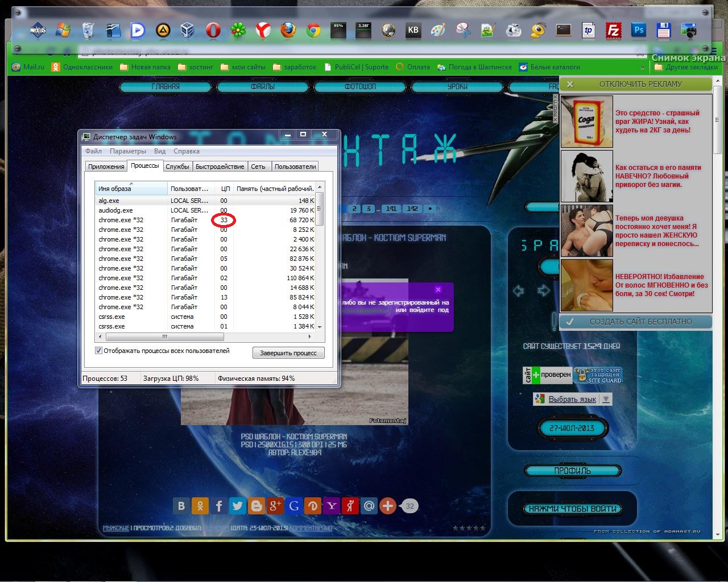Switch to the Сеть tab

[x=258, y=167]
